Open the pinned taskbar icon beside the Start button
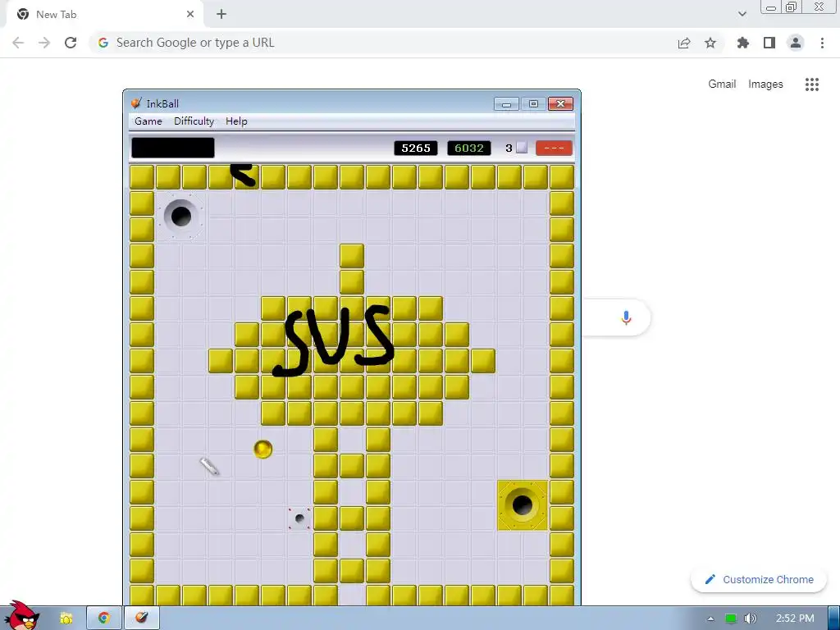 pos(66,619)
